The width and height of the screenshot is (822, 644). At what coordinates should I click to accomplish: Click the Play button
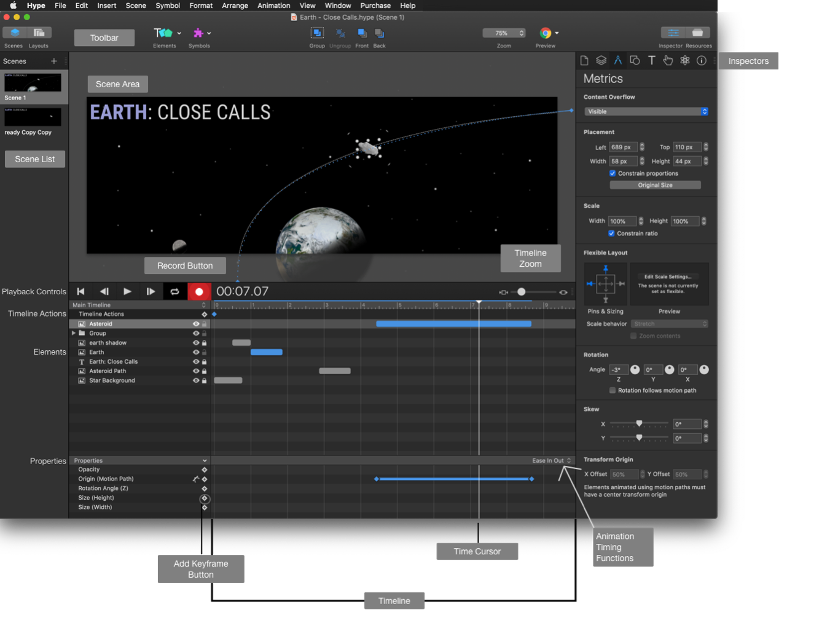pos(127,291)
